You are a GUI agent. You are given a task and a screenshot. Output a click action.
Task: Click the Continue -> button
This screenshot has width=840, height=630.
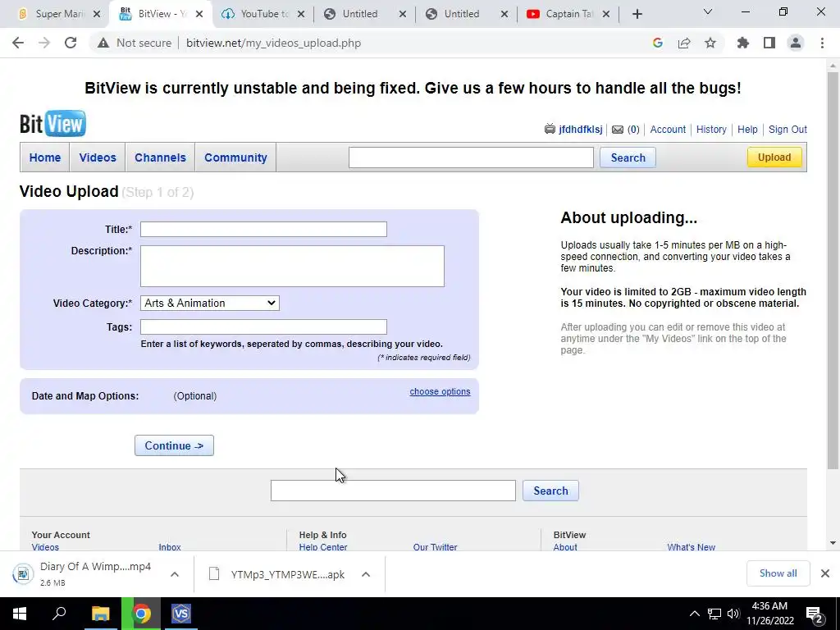pos(174,445)
